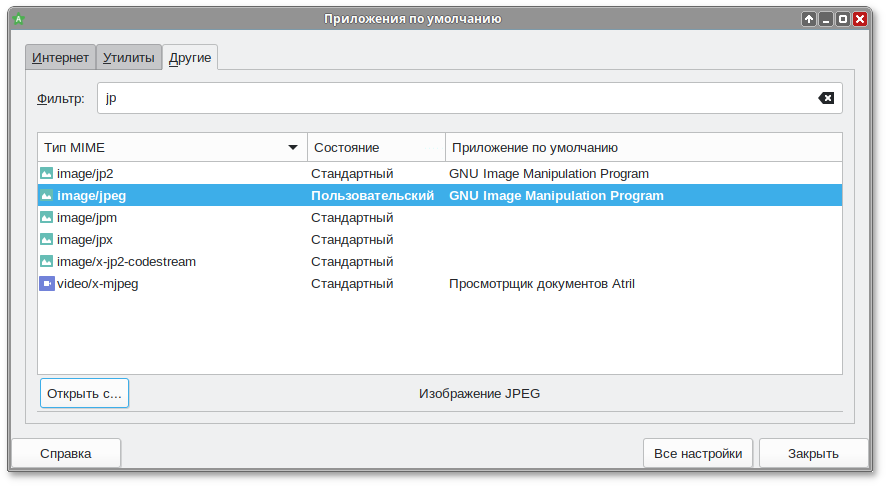Click the Закрыть button
This screenshot has width=886, height=486.
pos(813,454)
